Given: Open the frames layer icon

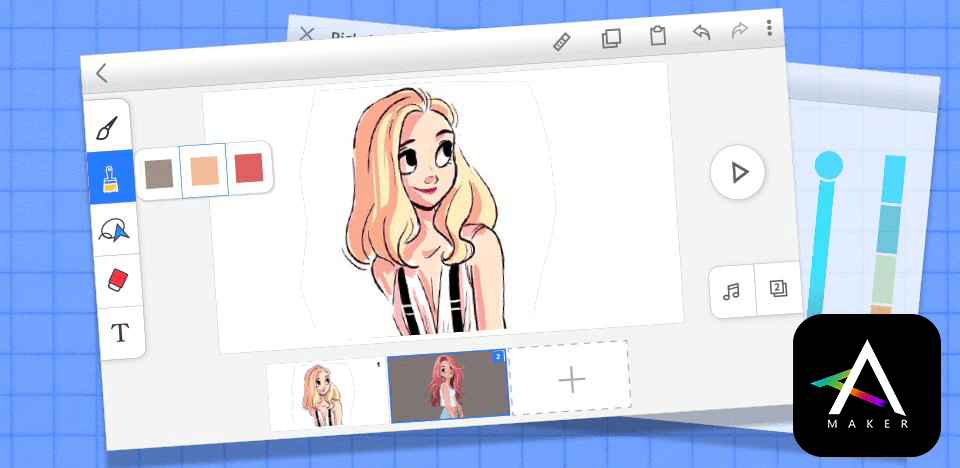Looking at the screenshot, I should (x=778, y=288).
